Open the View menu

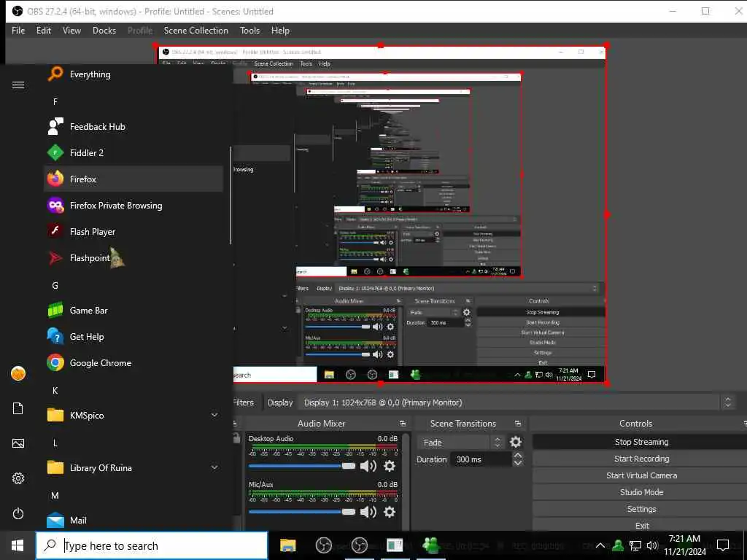point(71,31)
